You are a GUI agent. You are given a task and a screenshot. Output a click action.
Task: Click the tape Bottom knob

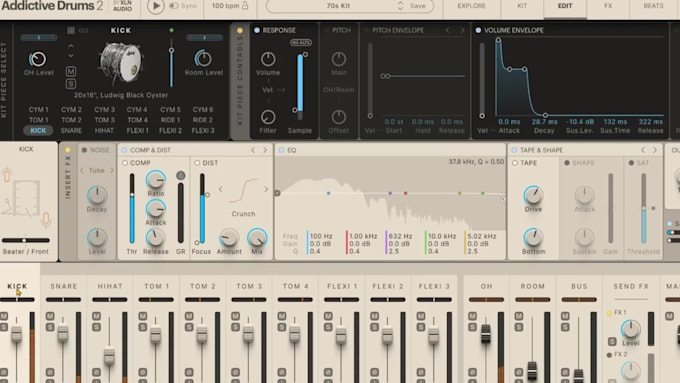pos(533,237)
